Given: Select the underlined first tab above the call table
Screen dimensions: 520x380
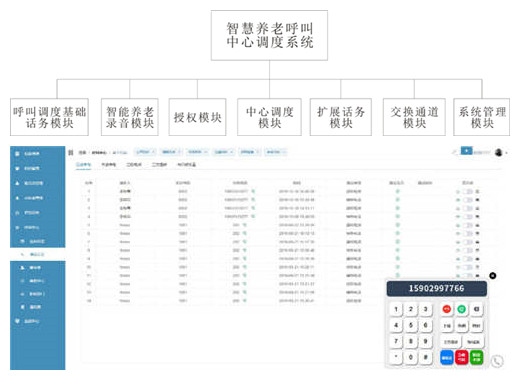Looking at the screenshot, I should pos(83,165).
